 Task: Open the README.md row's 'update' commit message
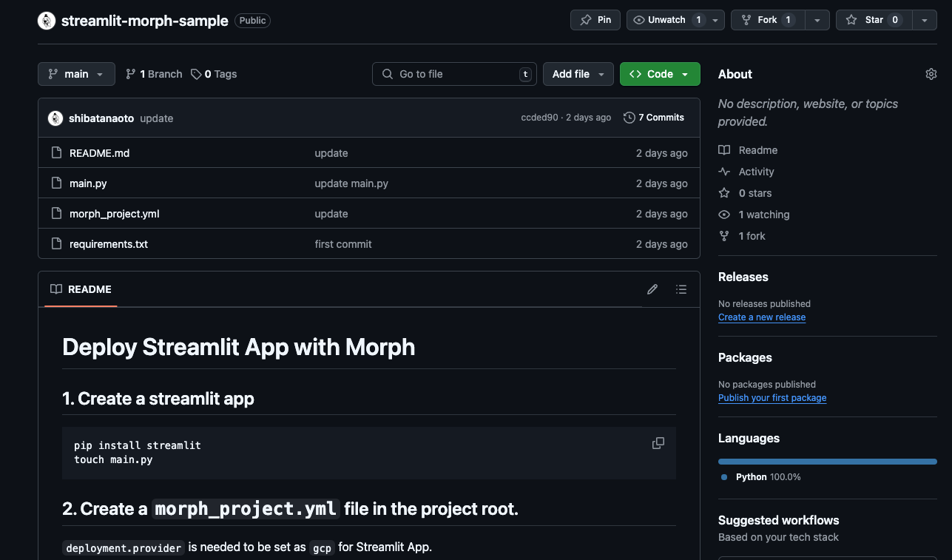331,153
